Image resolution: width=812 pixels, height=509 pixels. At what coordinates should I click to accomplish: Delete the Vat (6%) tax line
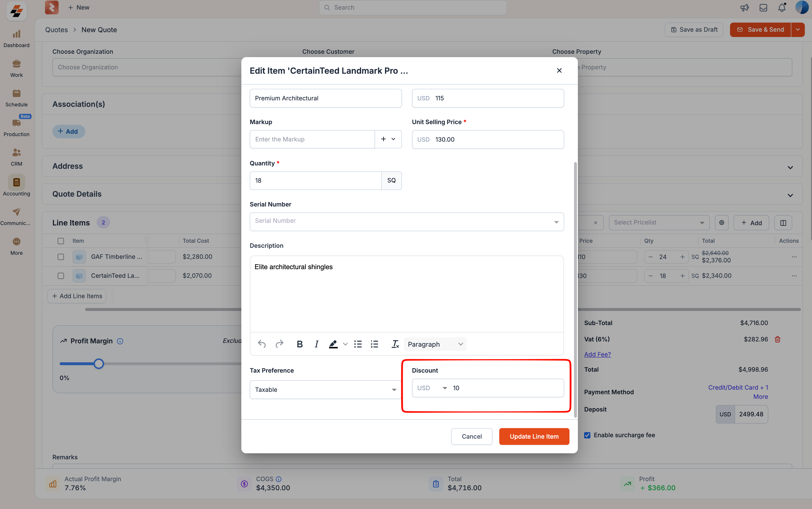tap(778, 339)
